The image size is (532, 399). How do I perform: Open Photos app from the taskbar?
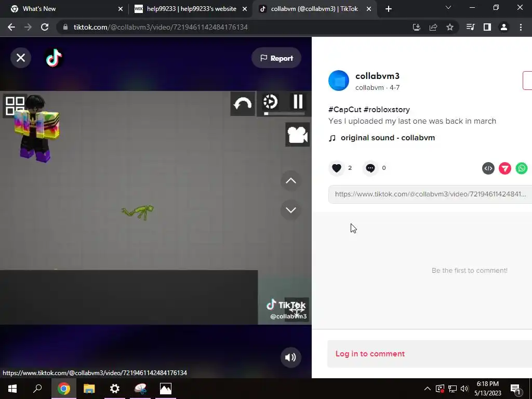click(x=166, y=389)
